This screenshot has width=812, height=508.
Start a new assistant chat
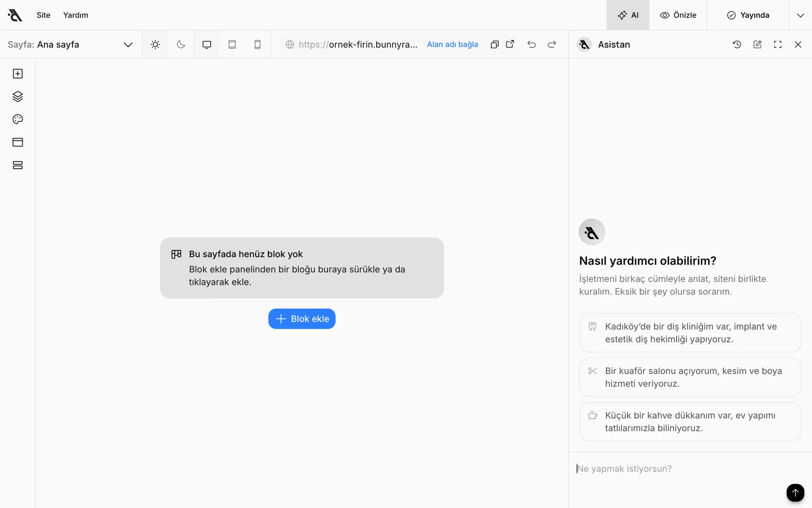[x=757, y=44]
